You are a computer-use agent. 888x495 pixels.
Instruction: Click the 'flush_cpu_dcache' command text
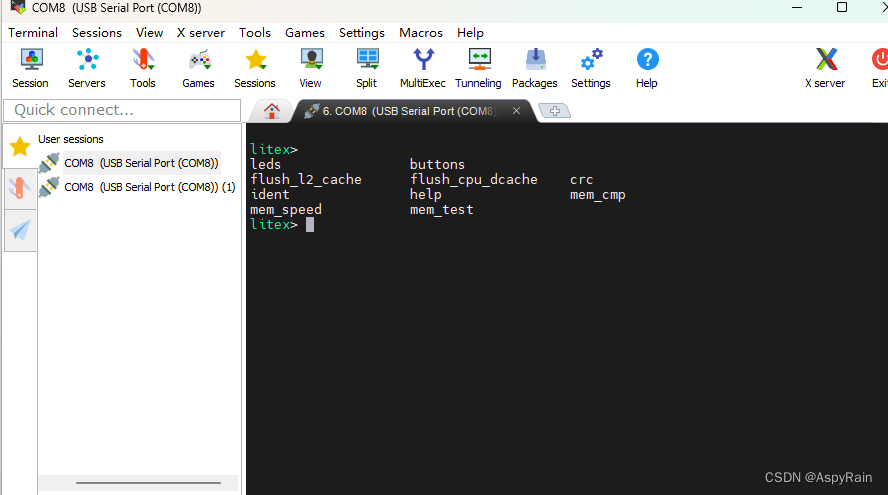[x=473, y=180]
